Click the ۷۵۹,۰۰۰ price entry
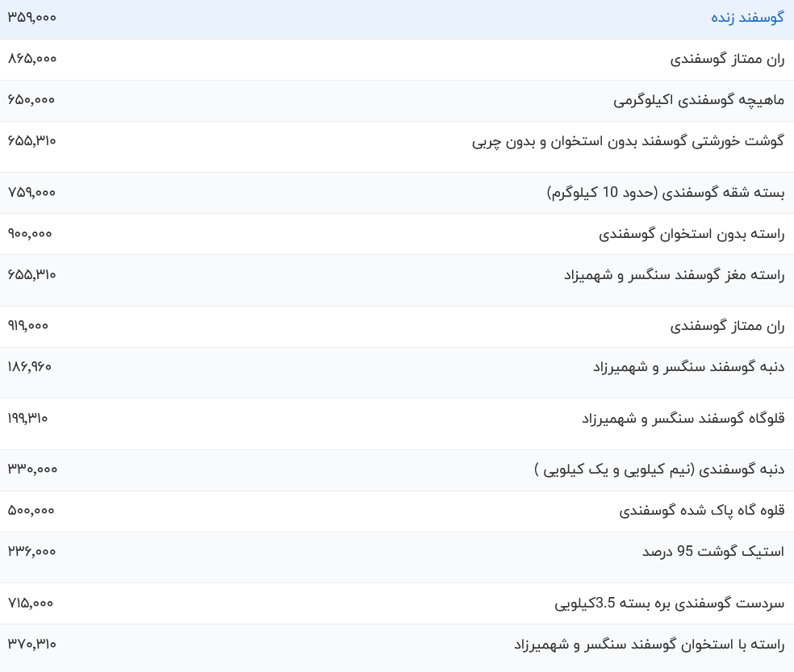794x672 pixels. click(x=30, y=192)
